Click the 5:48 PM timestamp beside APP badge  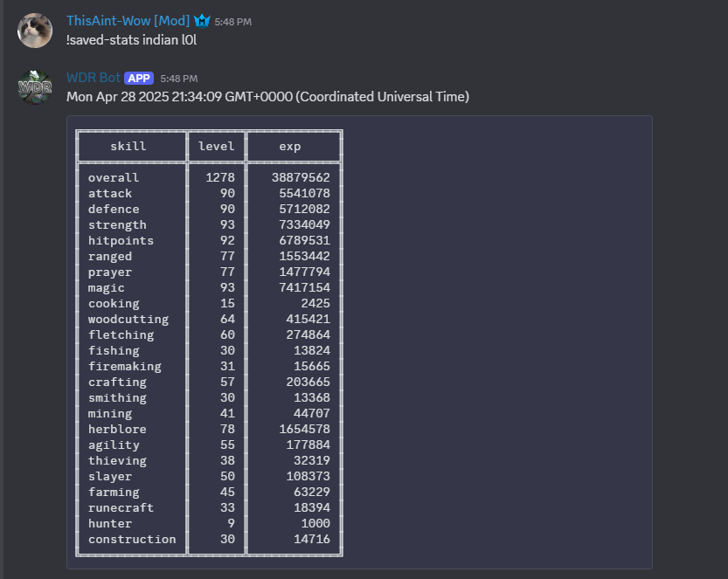tap(179, 79)
